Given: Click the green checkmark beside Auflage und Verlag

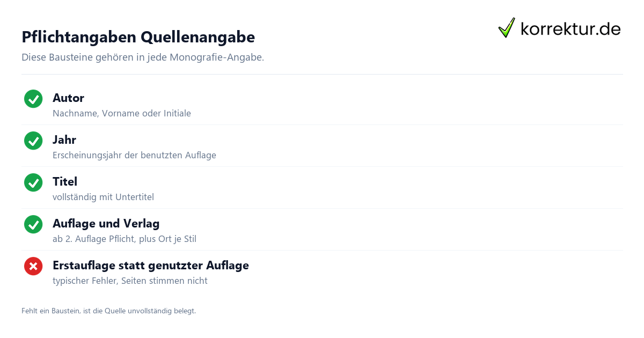Looking at the screenshot, I should tap(33, 224).
